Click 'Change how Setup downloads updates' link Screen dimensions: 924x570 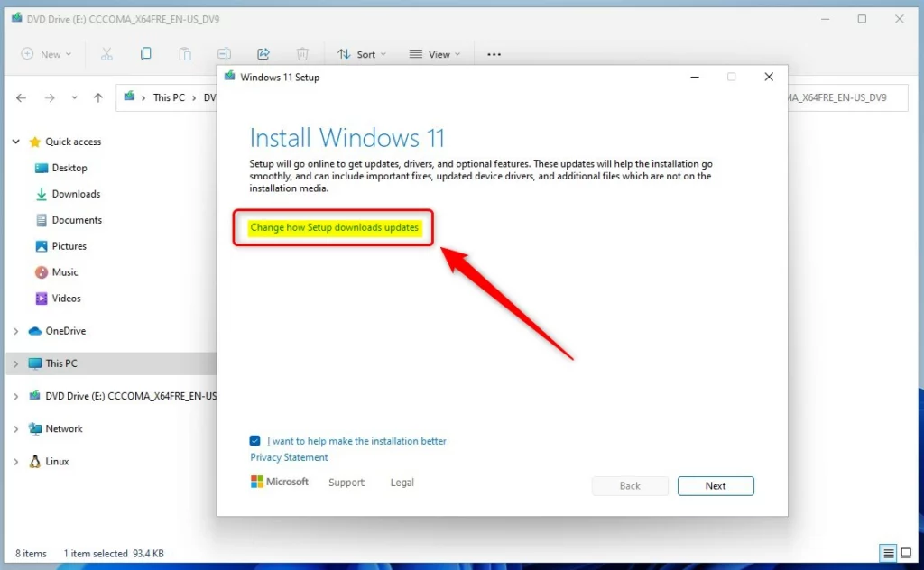[334, 227]
